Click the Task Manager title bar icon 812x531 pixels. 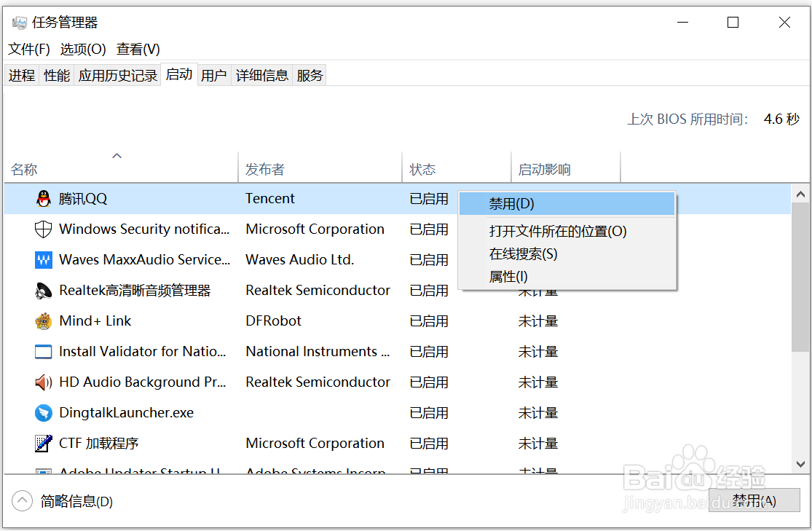point(19,23)
